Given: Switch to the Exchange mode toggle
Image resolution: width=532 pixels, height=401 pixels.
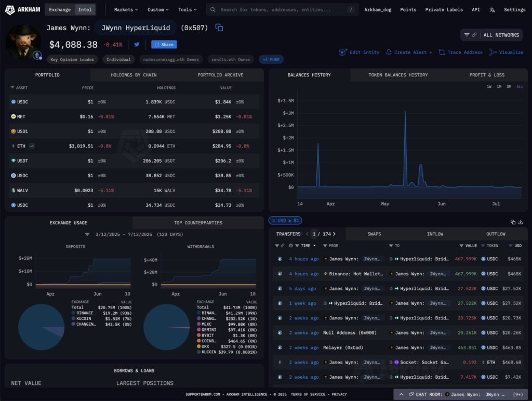Looking at the screenshot, I should (60, 10).
